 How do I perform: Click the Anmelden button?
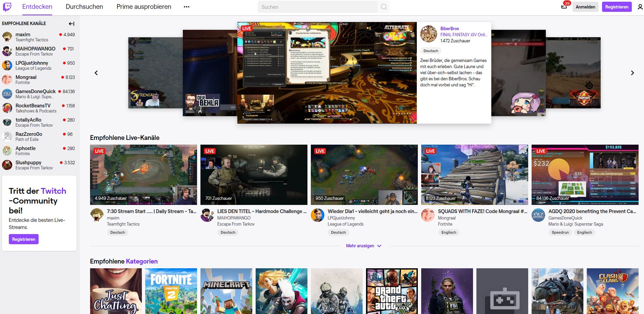pyautogui.click(x=585, y=7)
